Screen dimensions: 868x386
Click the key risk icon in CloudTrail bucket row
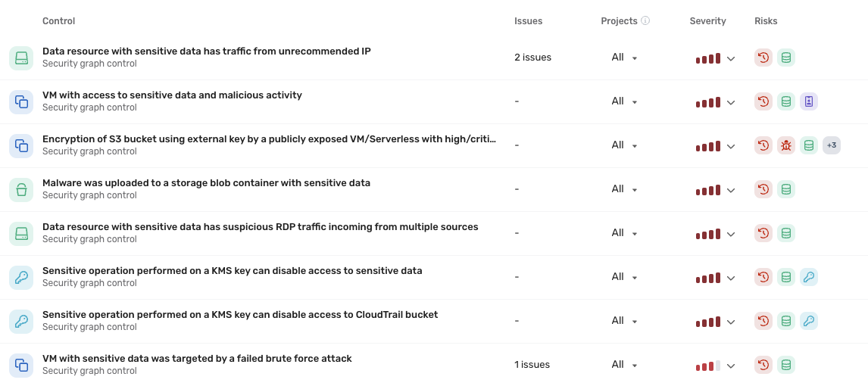pyautogui.click(x=809, y=321)
